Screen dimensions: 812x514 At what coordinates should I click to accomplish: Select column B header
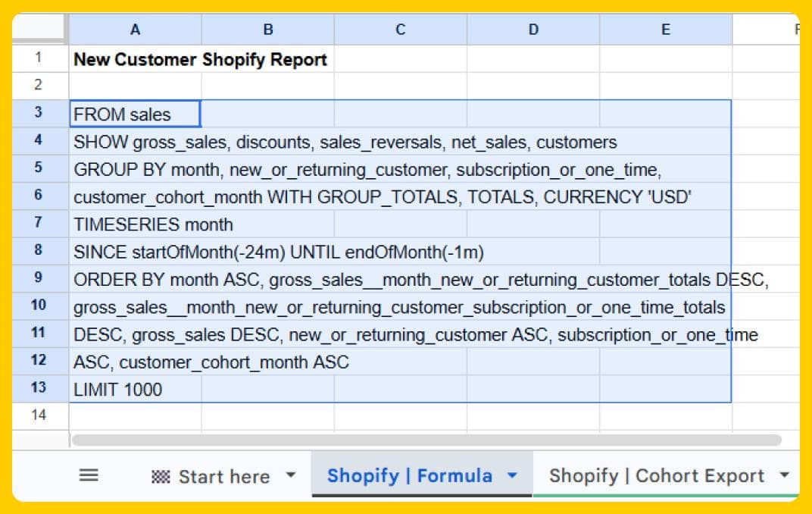tap(267, 30)
